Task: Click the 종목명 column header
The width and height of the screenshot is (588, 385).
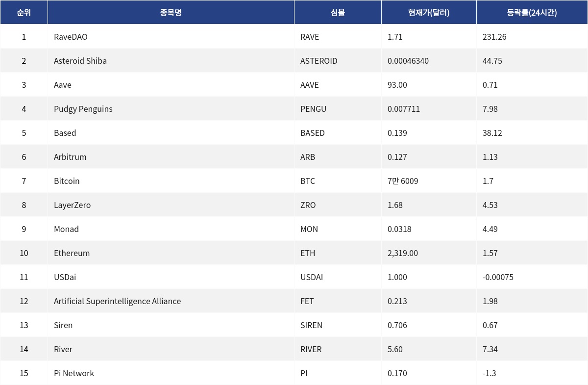Action: pyautogui.click(x=171, y=13)
